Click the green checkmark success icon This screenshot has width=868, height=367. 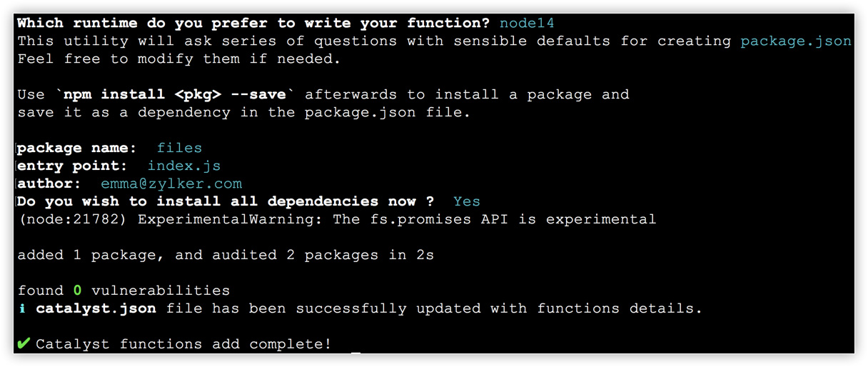pyautogui.click(x=24, y=344)
